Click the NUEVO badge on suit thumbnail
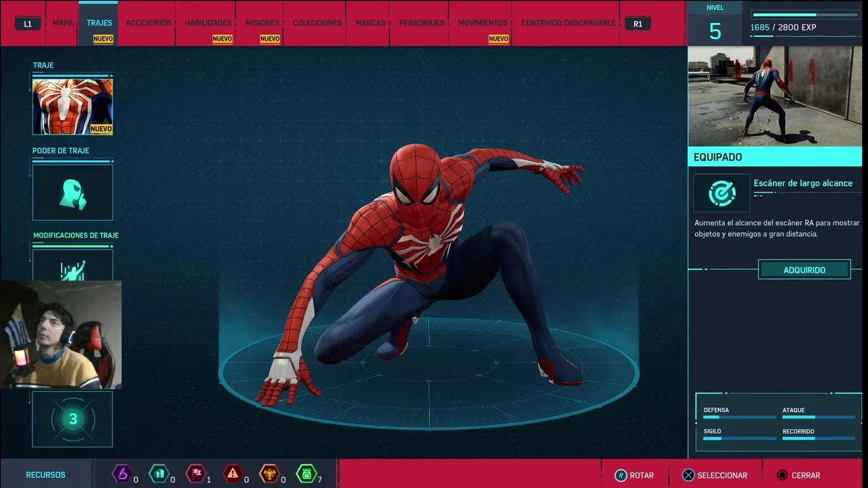This screenshot has height=488, width=868. [x=101, y=129]
